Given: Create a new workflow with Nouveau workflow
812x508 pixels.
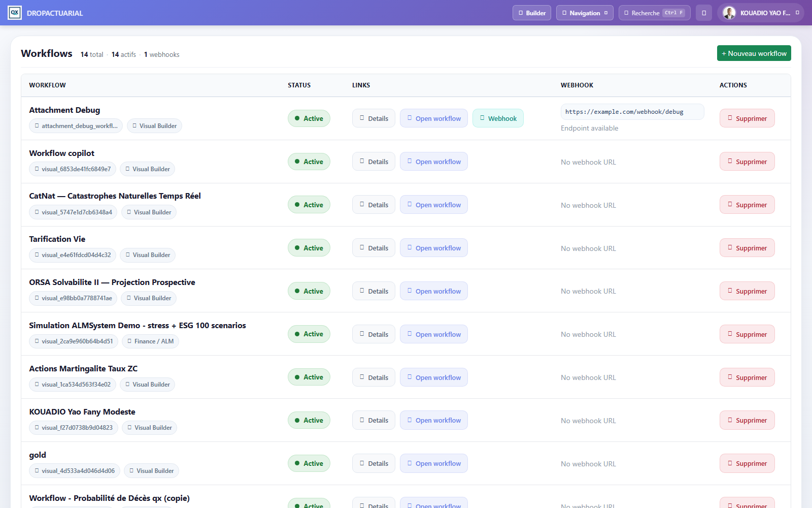Looking at the screenshot, I should click(x=754, y=53).
